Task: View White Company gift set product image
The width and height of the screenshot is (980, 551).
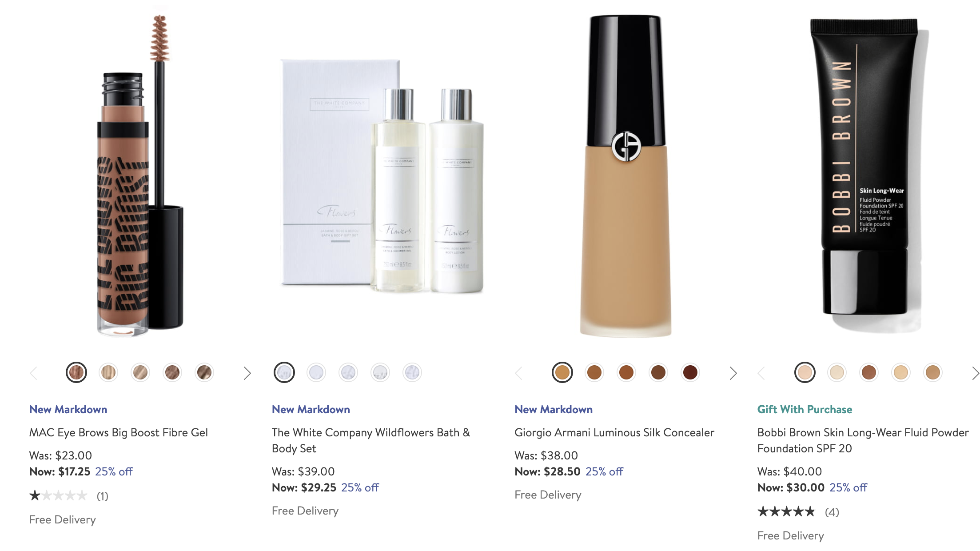Action: pos(382,176)
